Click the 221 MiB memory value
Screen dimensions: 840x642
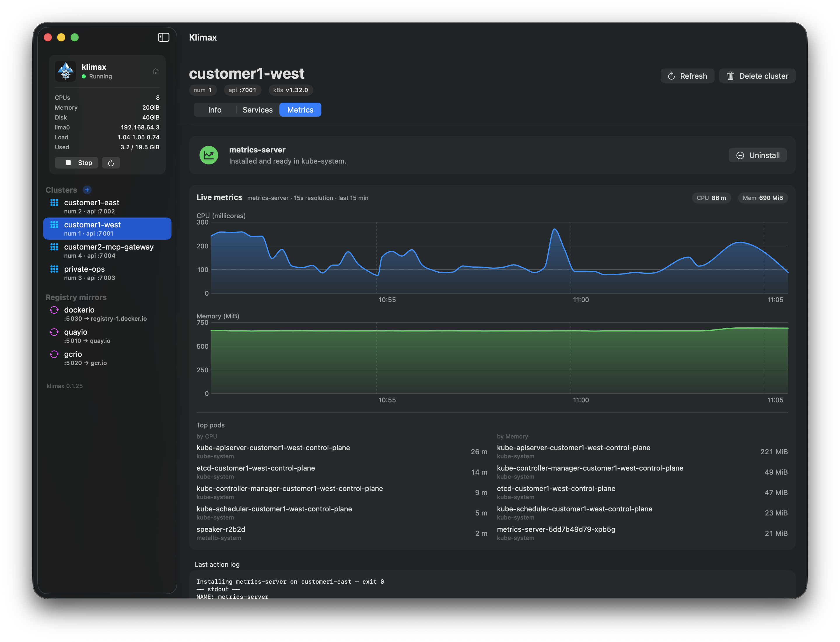pos(774,452)
